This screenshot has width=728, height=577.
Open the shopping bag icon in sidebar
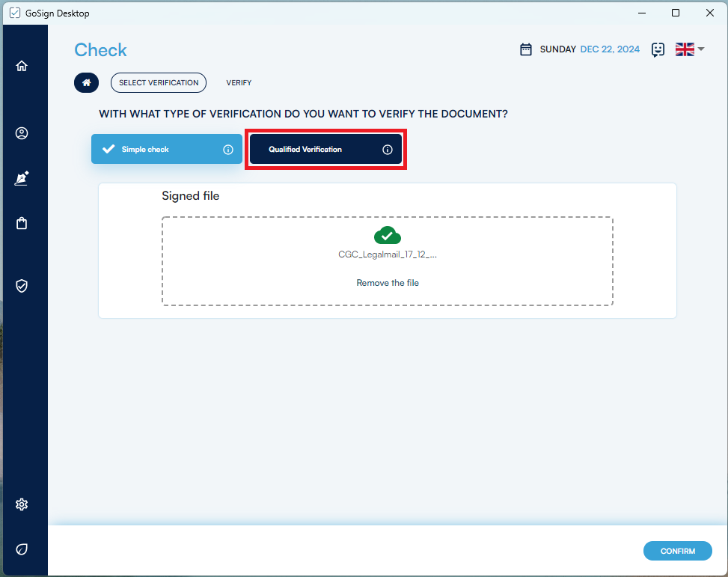tap(22, 223)
